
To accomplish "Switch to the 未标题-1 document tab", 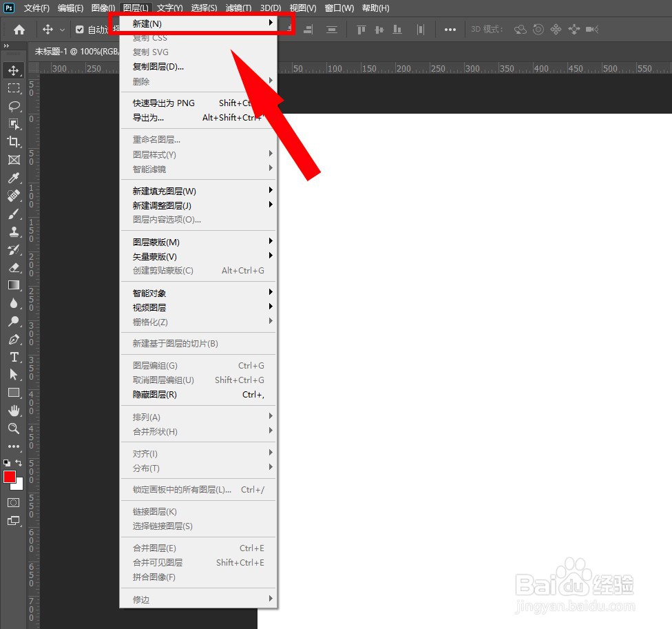I will [76, 52].
